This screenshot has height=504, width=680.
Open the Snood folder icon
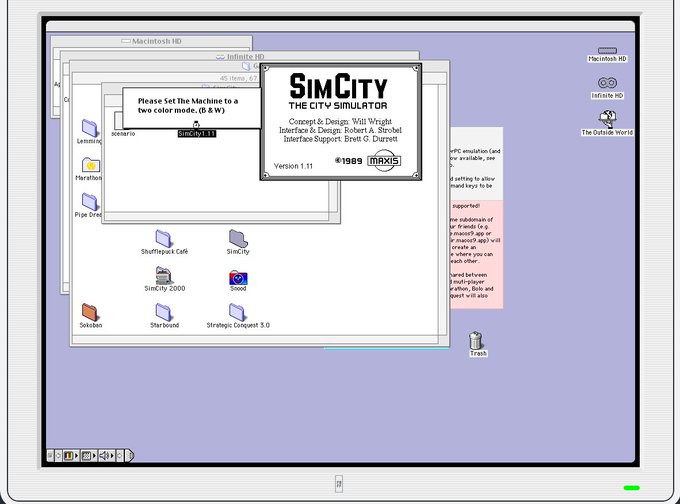coord(238,278)
